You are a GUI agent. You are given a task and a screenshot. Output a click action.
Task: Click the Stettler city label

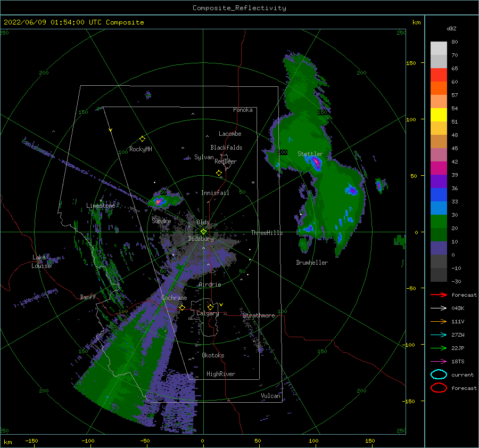tap(310, 154)
